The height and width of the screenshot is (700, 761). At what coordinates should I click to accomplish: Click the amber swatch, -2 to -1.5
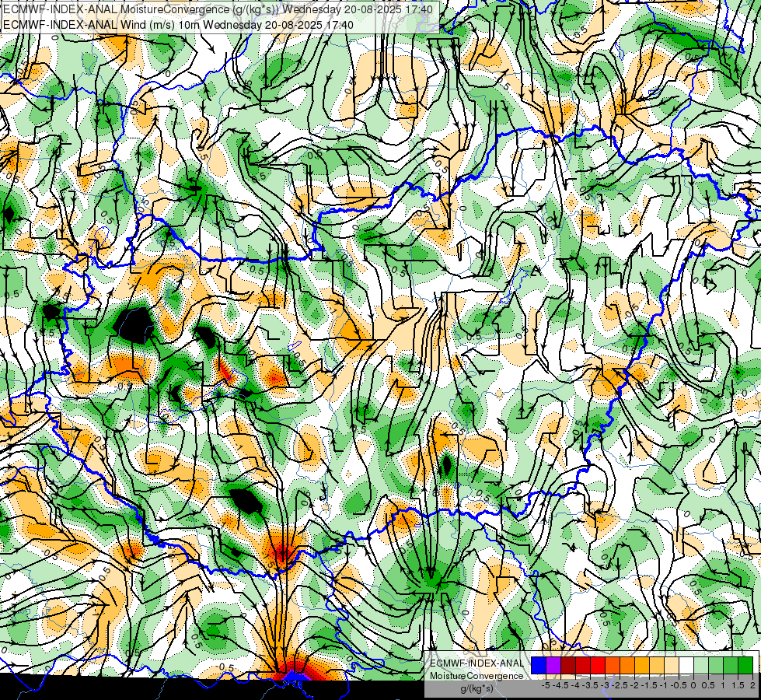[x=642, y=665]
